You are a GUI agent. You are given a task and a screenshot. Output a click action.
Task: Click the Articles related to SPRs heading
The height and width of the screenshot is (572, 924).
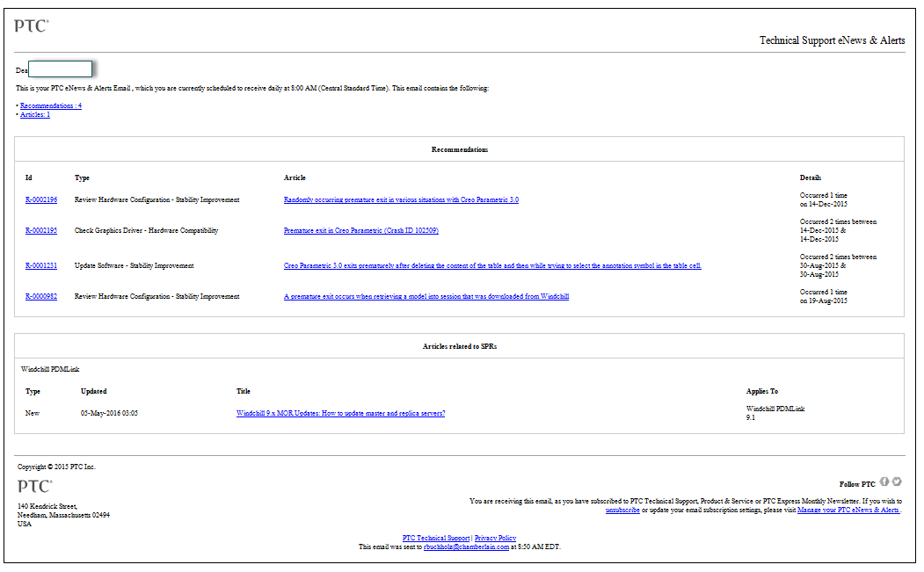point(460,346)
